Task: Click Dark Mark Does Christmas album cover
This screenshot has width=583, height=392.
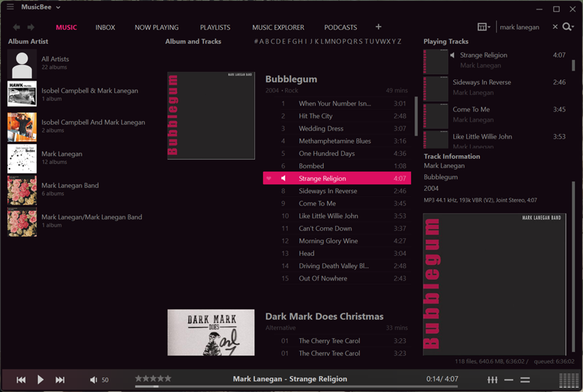Action: click(211, 332)
